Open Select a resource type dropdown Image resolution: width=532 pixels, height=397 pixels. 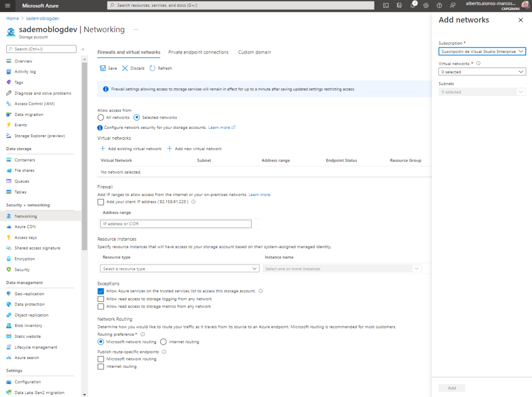(179, 269)
